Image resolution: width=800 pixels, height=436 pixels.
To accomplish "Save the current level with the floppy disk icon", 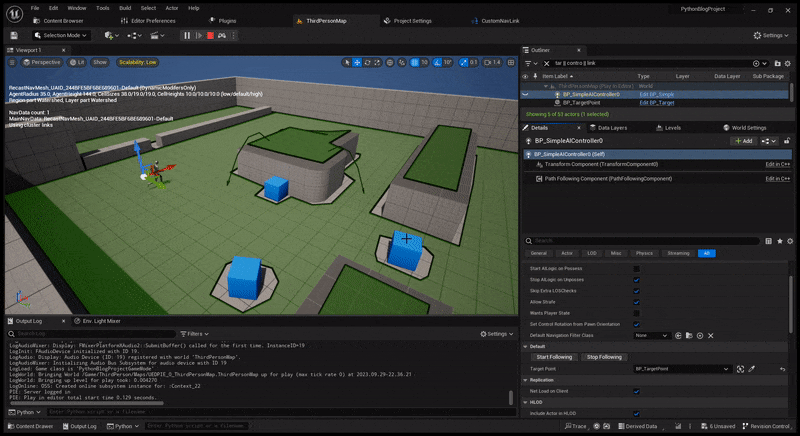I will [14, 35].
